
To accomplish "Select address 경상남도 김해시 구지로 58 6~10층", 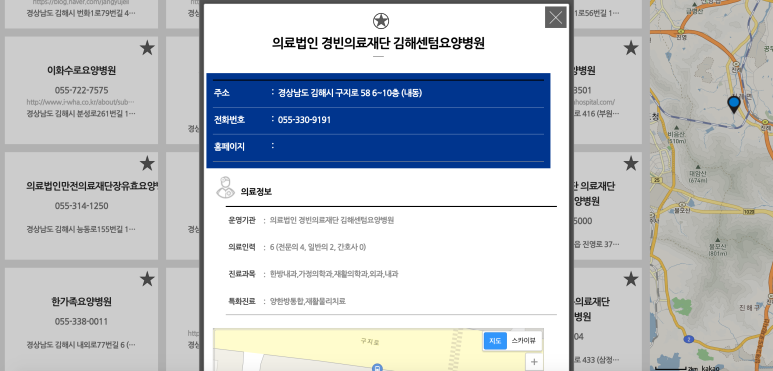I will [x=350, y=93].
